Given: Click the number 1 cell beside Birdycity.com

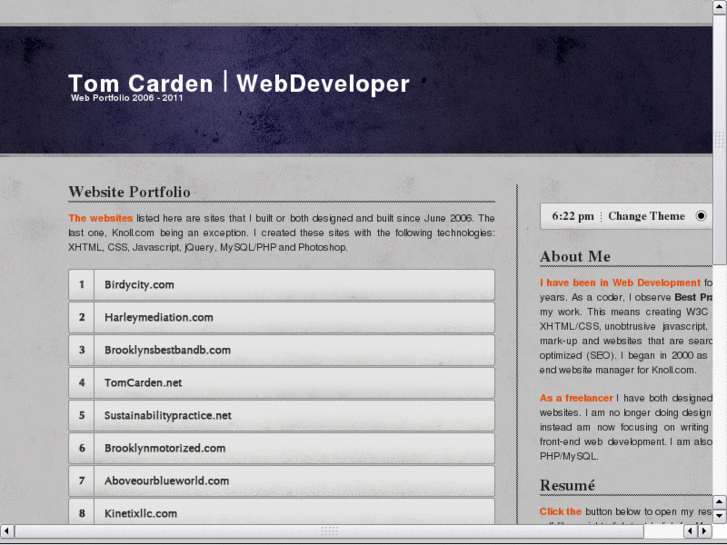Looking at the screenshot, I should (x=82, y=285).
